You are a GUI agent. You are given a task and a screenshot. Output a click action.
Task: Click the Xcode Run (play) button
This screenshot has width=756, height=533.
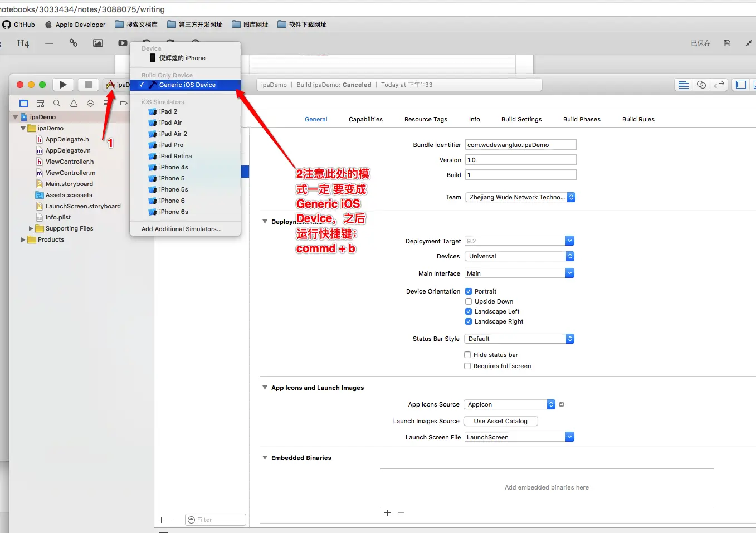63,85
